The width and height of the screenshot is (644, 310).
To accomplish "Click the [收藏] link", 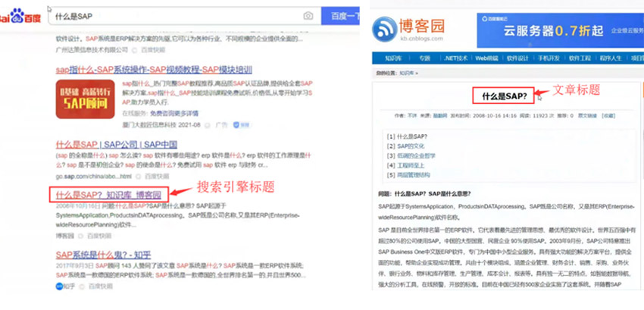I will pyautogui.click(x=608, y=116).
